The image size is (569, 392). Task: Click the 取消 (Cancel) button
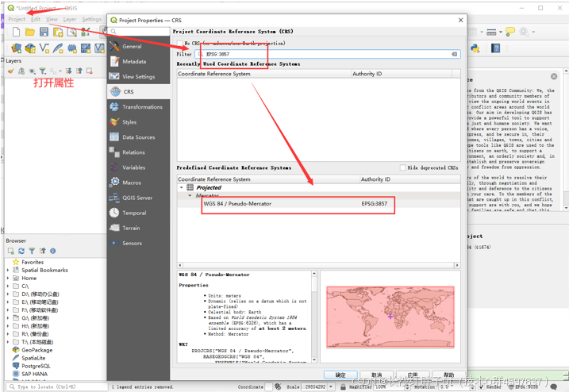(377, 375)
